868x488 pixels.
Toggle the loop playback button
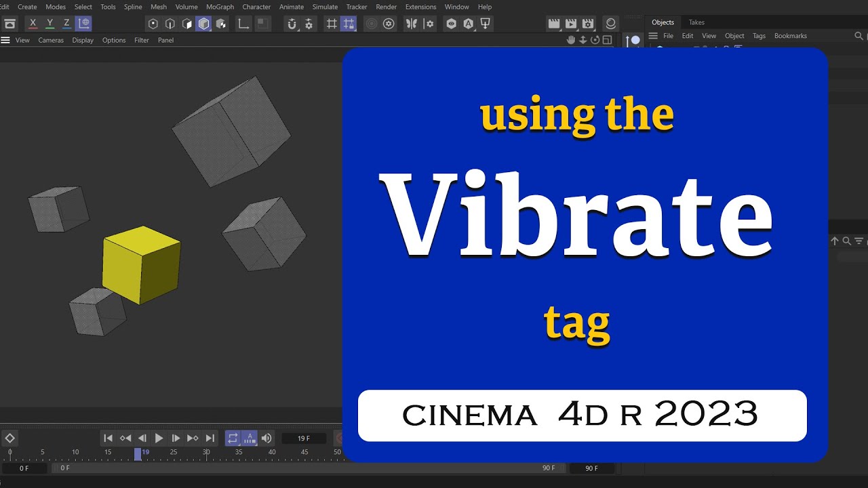tap(233, 439)
